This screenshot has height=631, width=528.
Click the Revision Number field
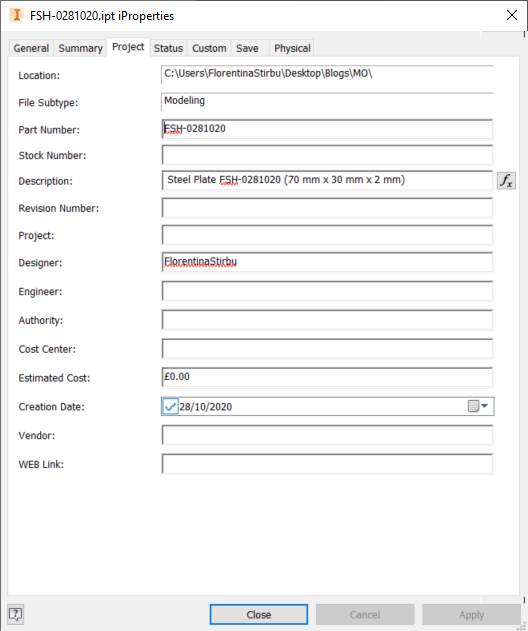click(327, 208)
